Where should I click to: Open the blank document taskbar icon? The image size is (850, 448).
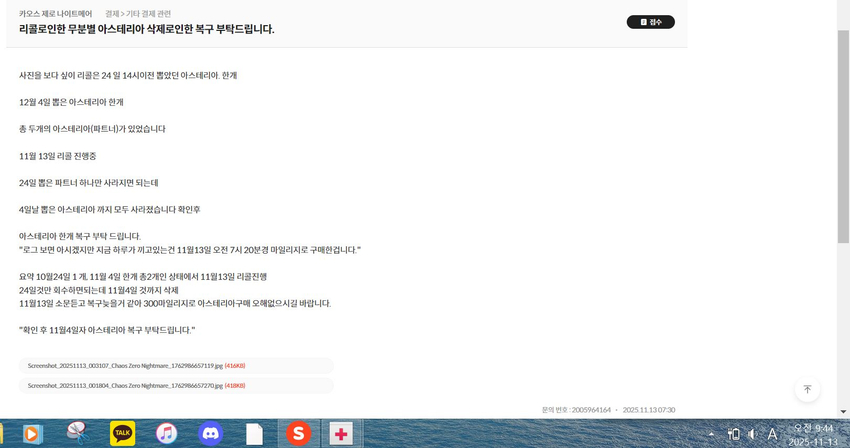(x=254, y=433)
